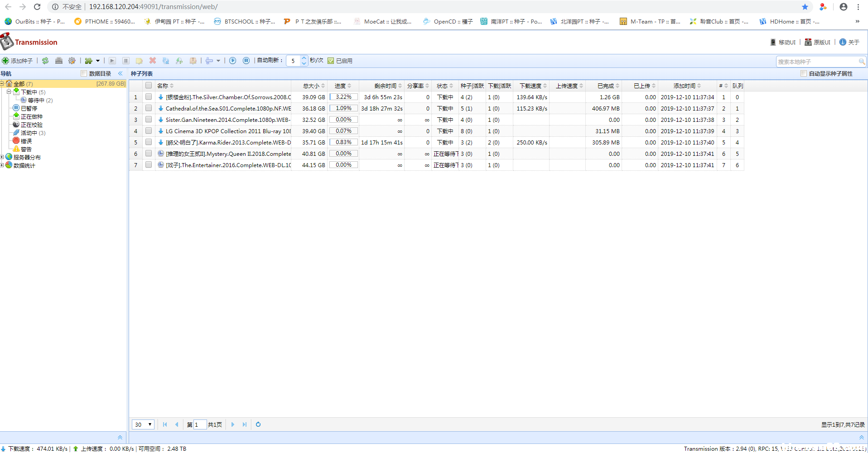Open the 移动UI link

(x=783, y=42)
